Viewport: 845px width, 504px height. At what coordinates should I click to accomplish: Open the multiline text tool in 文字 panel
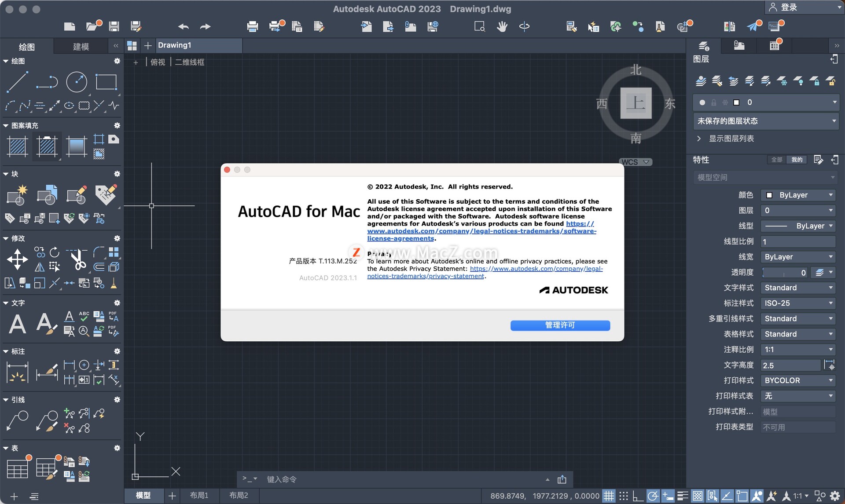coord(18,324)
